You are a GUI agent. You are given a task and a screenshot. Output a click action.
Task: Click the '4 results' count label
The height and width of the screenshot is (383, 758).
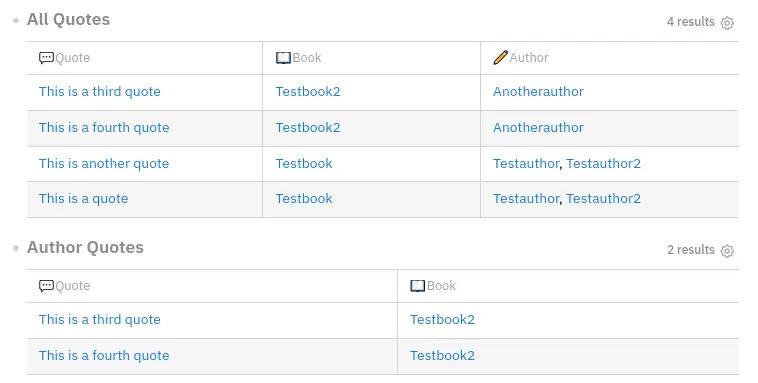[690, 22]
